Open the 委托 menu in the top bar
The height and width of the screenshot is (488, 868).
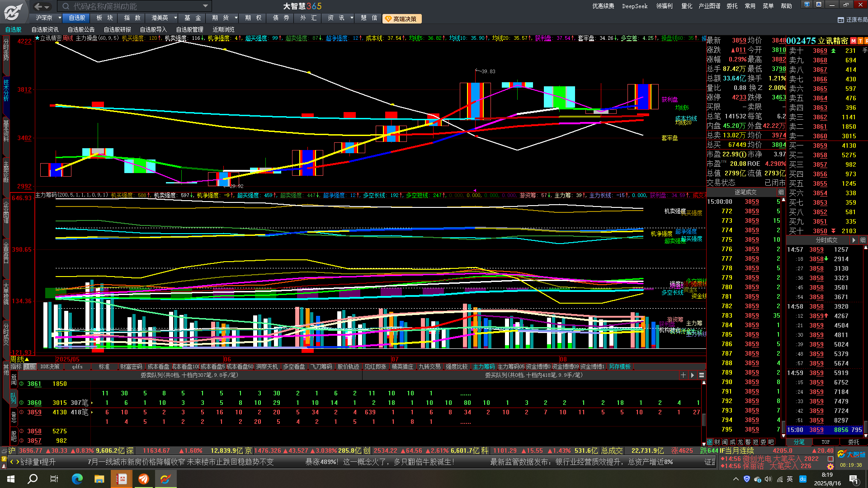coord(732,6)
